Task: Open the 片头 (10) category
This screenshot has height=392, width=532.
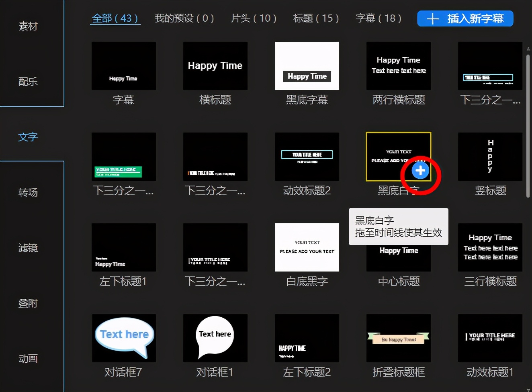Action: (x=254, y=18)
